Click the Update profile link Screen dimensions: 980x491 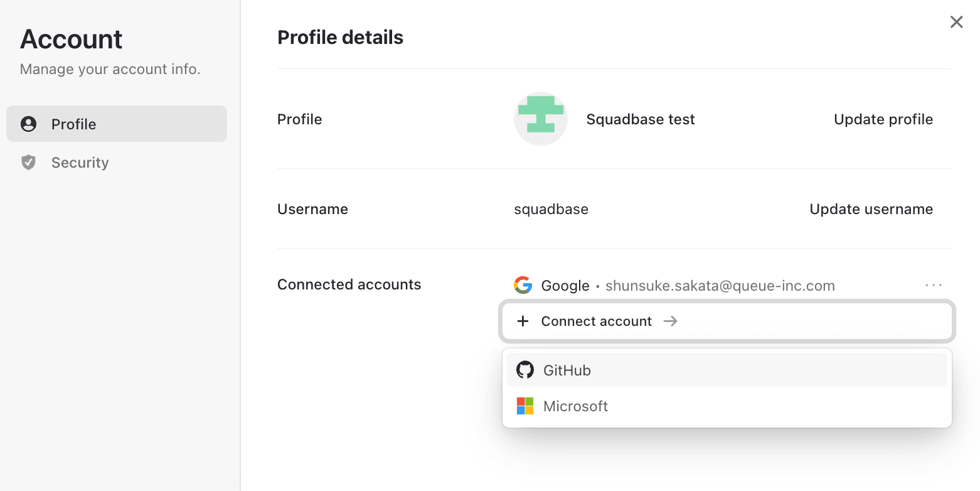(x=883, y=119)
